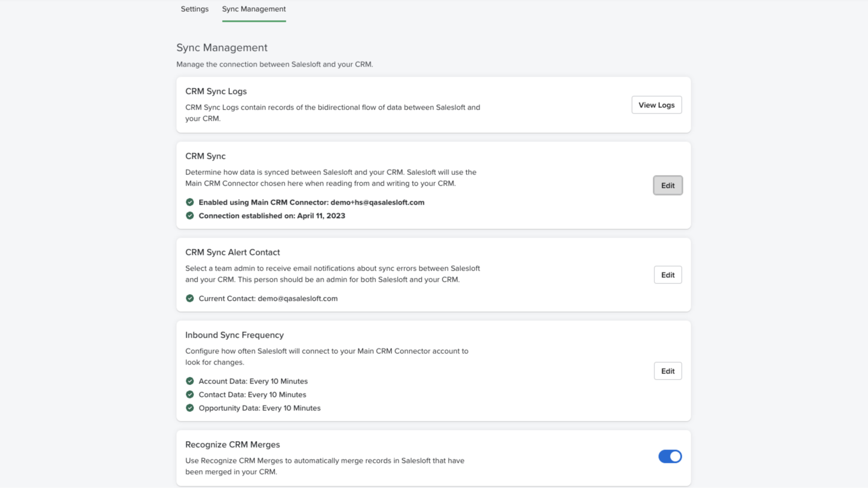Click the Recognize CRM Merges section title
The width and height of the screenshot is (868, 488).
(232, 444)
